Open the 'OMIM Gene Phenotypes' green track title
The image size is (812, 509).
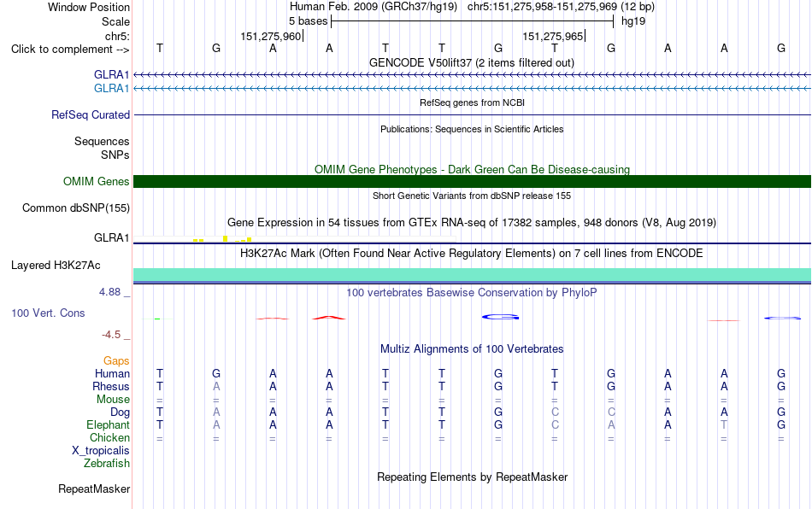[x=473, y=170]
